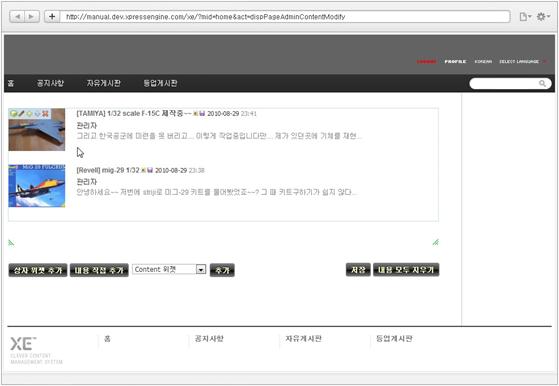Click the green resize handle at bottom-right of widget
559x386 pixels.
point(435,243)
